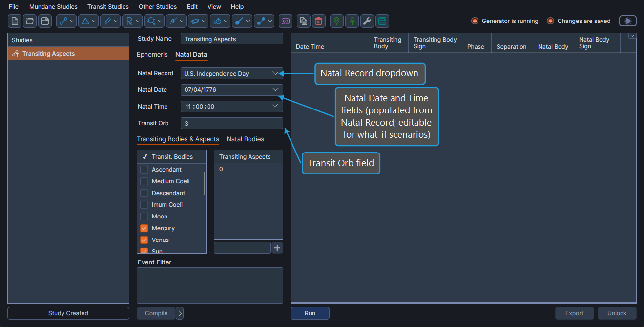Enable the Medium Coeli checkbox
The width and height of the screenshot is (644, 327).
(144, 181)
